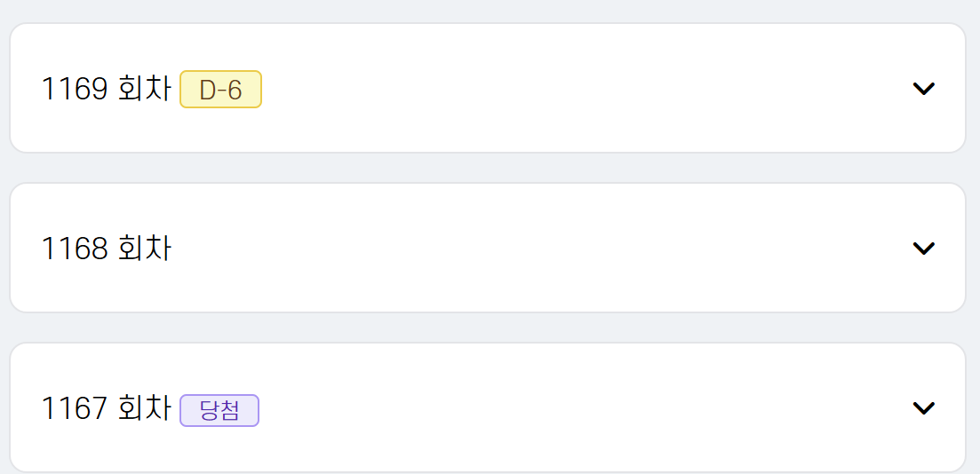Click the down arrow in the 당첨 row

(x=924, y=408)
